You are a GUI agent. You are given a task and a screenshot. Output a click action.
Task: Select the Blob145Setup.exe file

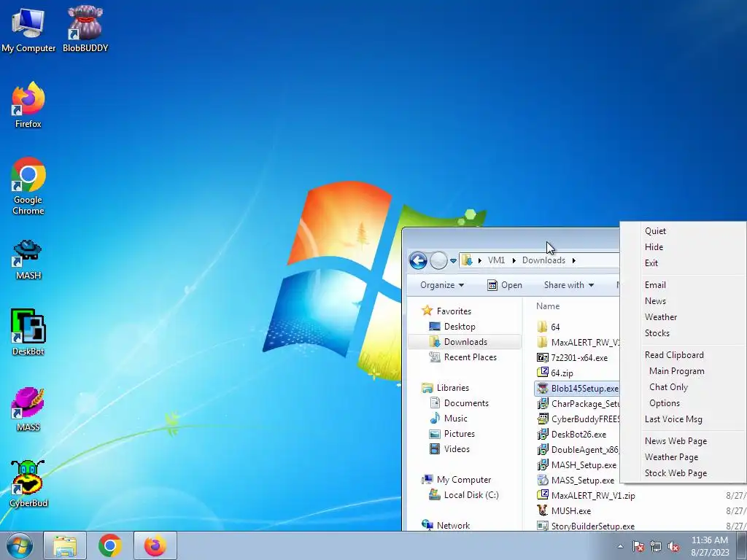click(584, 389)
